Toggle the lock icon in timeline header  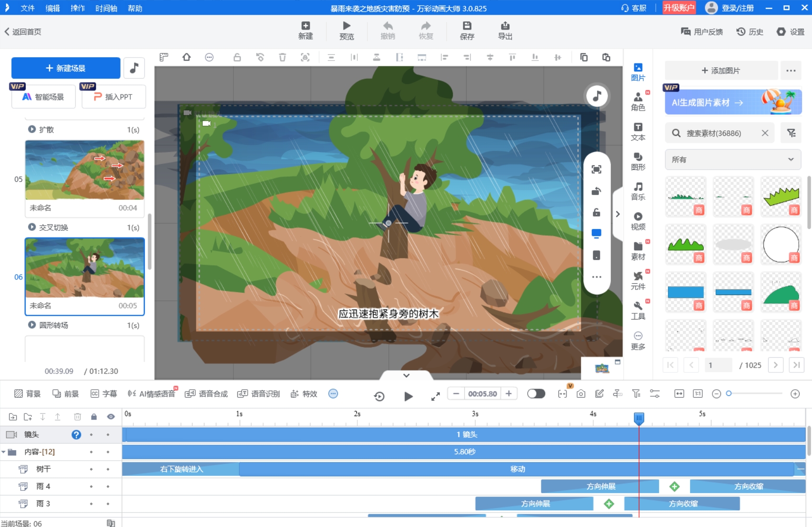coord(94,417)
